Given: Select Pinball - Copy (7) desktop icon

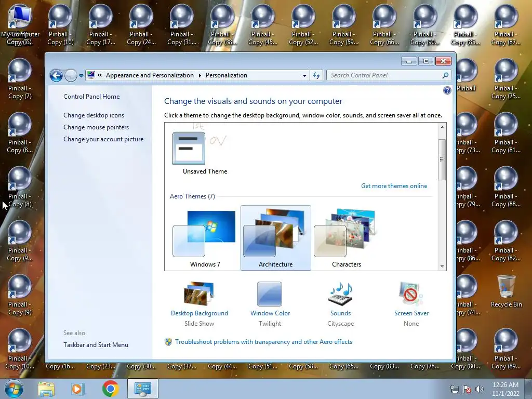Looking at the screenshot, I should (x=20, y=78).
